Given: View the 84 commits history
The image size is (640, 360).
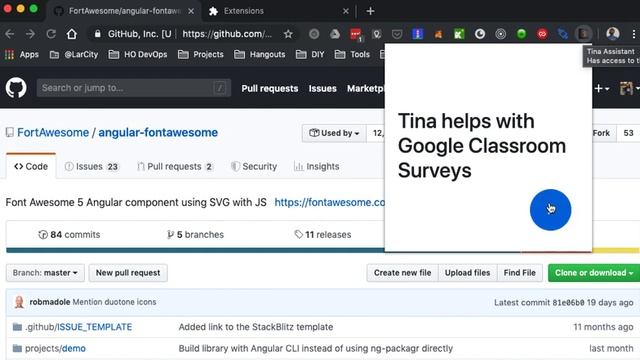Looking at the screenshot, I should 69,235.
